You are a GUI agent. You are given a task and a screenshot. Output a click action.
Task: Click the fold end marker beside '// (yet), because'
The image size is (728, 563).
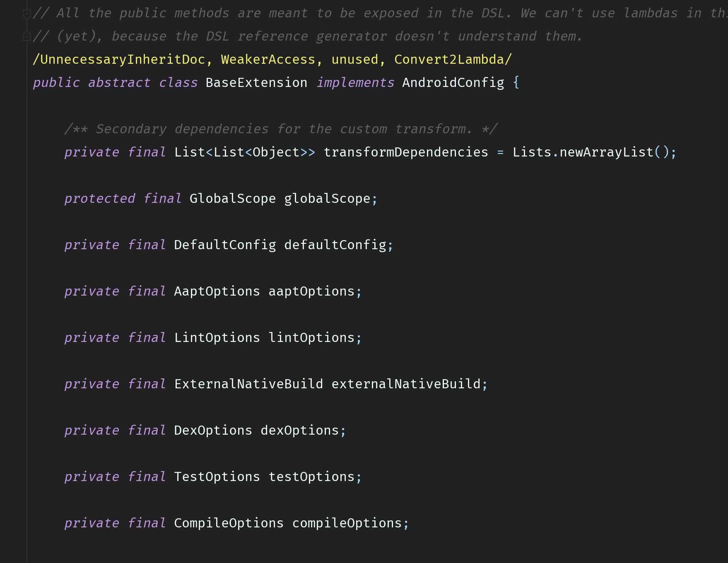27,37
